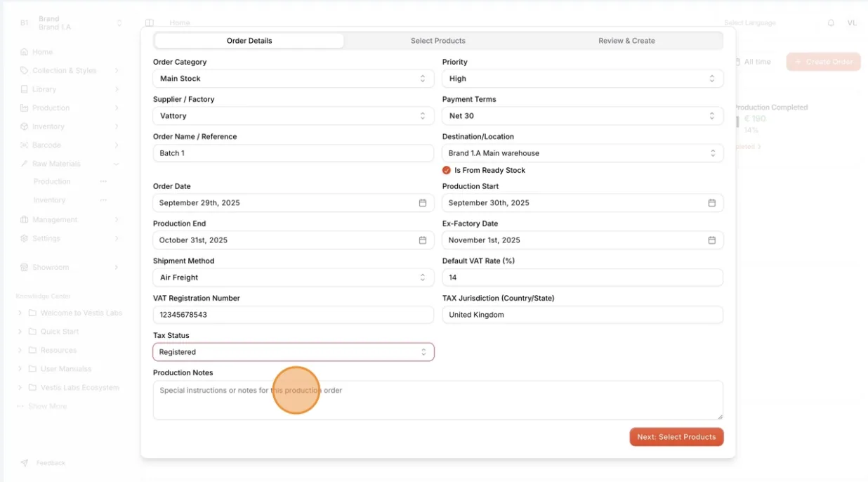
Task: Switch to the Select Products tab
Action: coord(438,41)
